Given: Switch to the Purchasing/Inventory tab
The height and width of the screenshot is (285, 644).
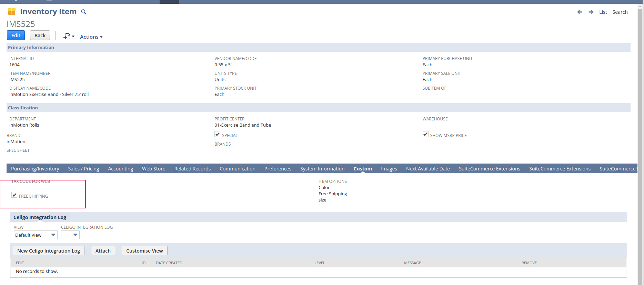Looking at the screenshot, I should click(35, 169).
